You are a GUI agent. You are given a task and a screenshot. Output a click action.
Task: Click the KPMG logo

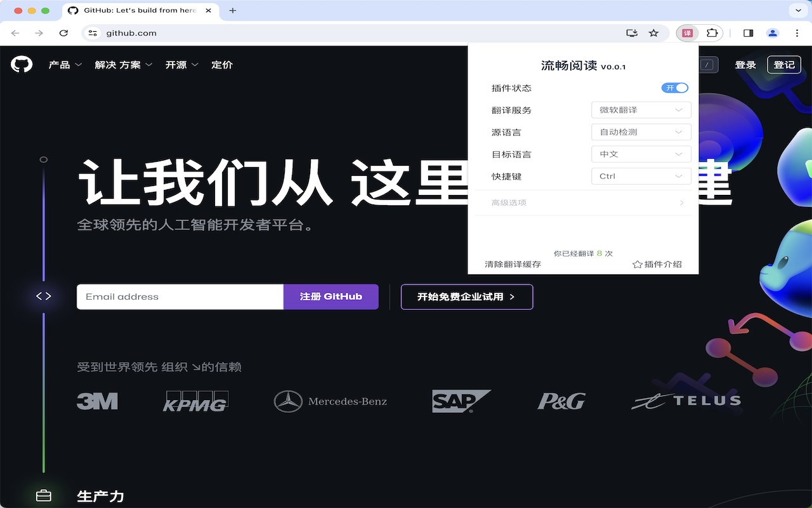tap(195, 401)
